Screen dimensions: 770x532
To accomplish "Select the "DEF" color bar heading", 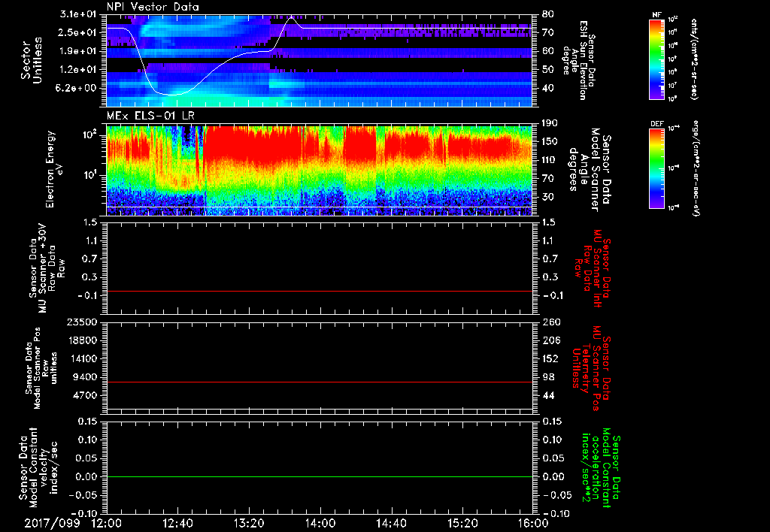I will [x=656, y=124].
